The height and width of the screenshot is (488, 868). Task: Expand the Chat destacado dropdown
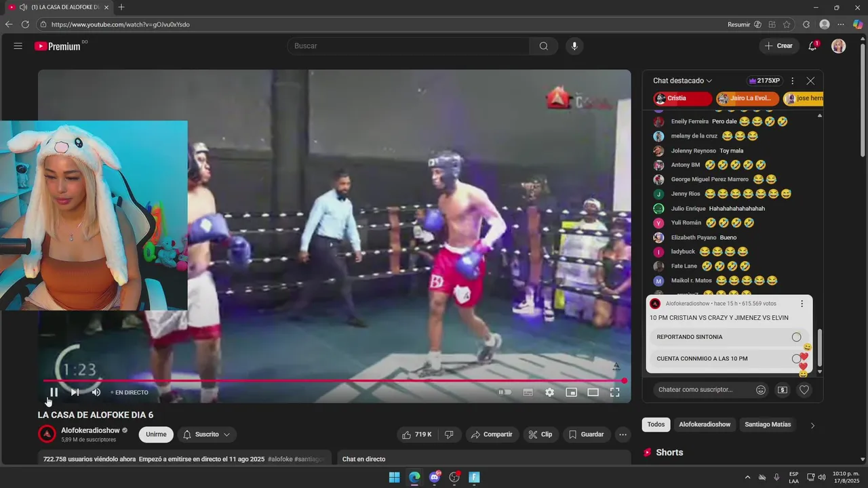click(x=683, y=81)
